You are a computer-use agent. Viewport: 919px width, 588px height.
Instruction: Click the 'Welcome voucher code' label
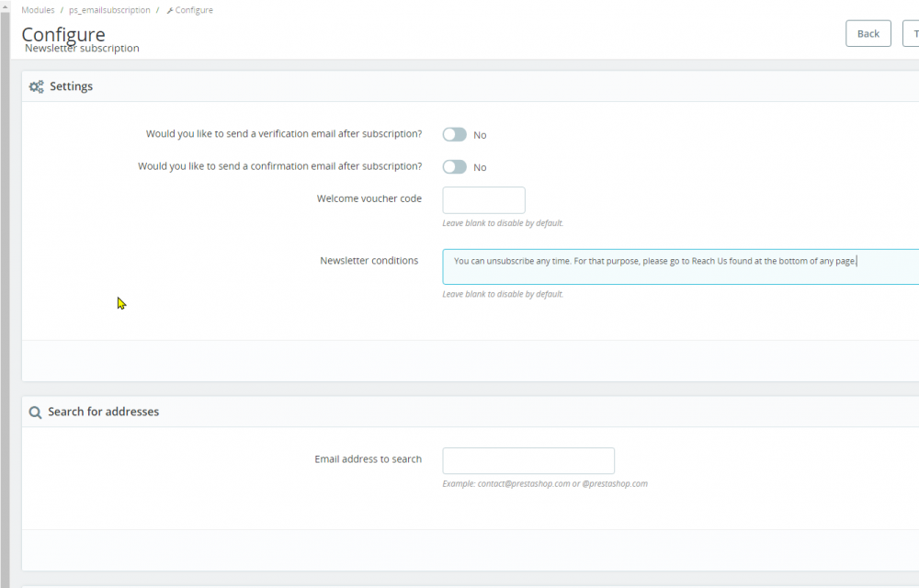point(369,198)
